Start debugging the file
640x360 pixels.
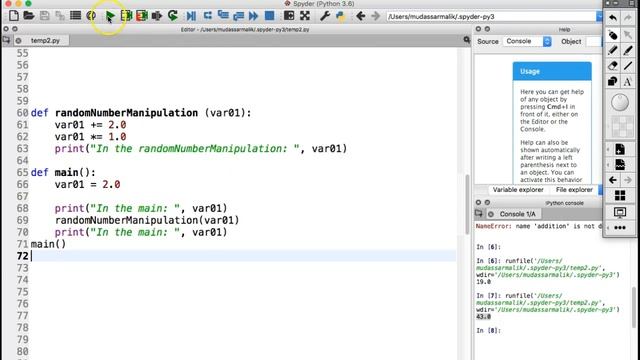pos(191,16)
